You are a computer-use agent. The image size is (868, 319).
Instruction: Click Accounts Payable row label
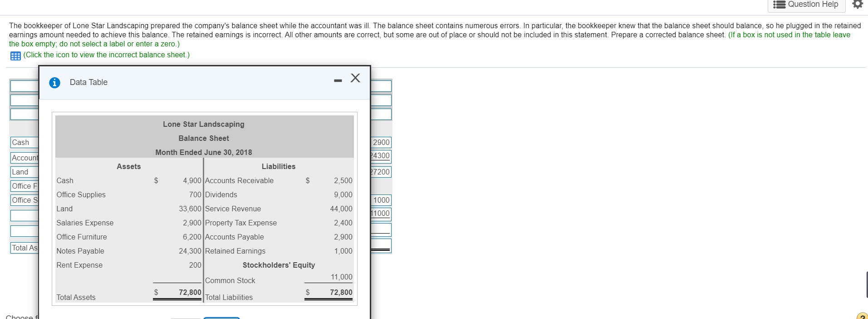[x=234, y=237]
